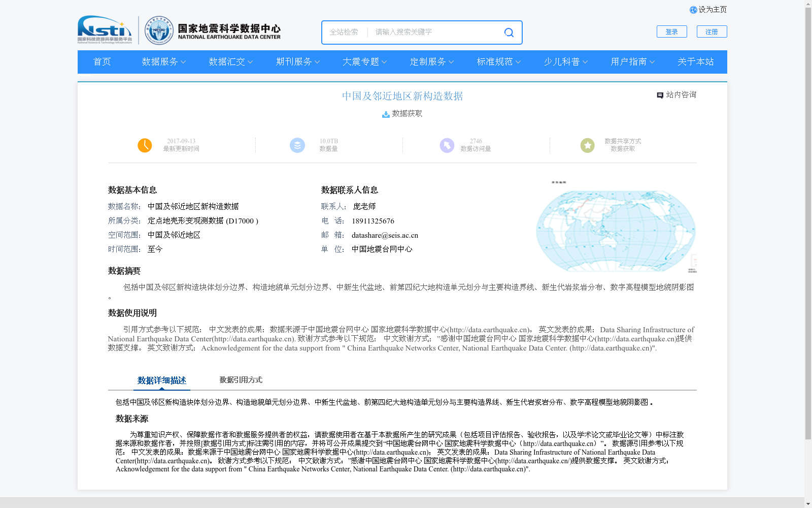
Task: Click the email datashare@seis.ac.cn
Action: point(385,235)
